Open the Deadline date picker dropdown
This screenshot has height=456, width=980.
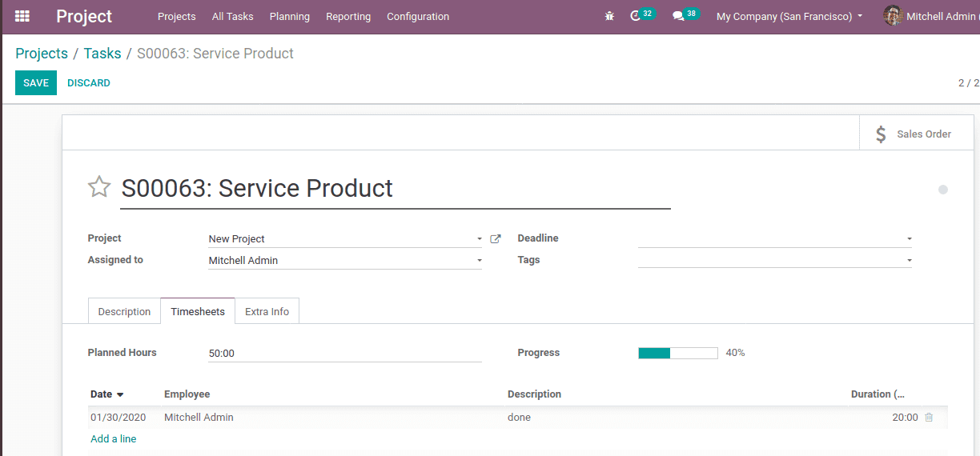910,239
